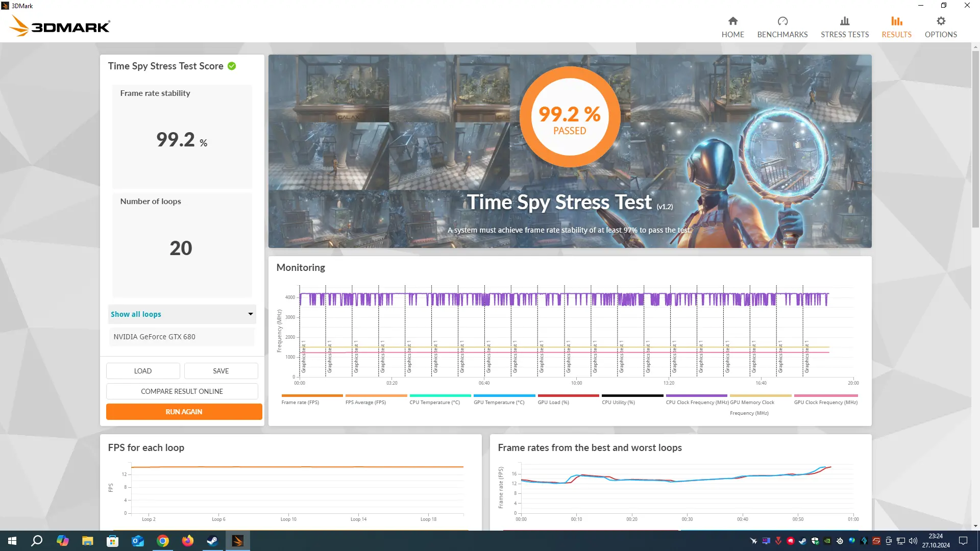Open the clock and calendar flyout
This screenshot has height=551, width=980.
[x=936, y=541]
